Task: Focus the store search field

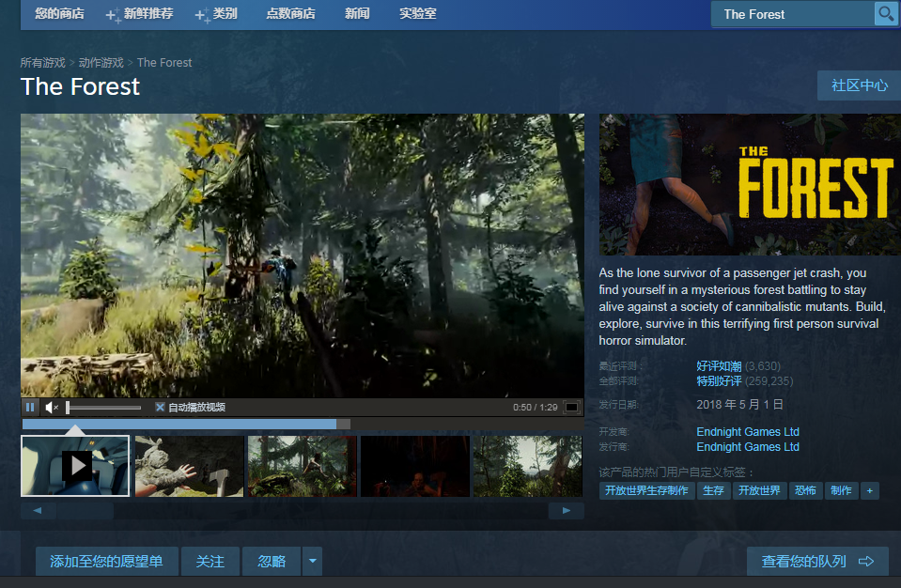Action: click(x=792, y=14)
